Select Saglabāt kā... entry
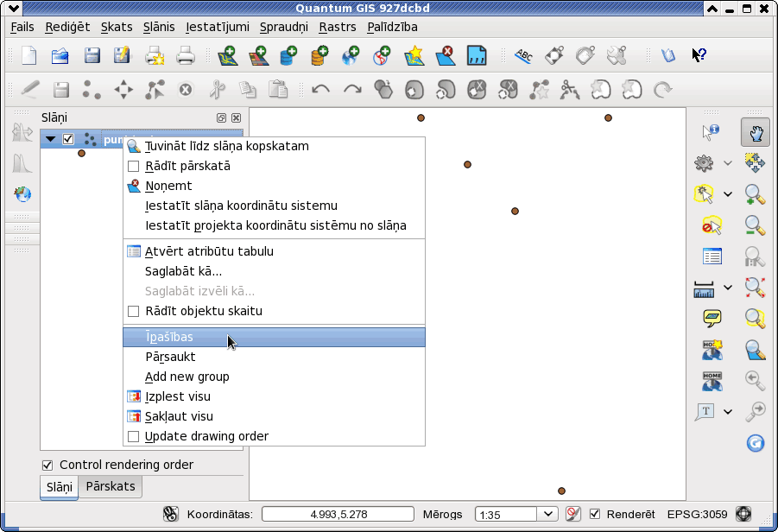Image resolution: width=778 pixels, height=532 pixels. 274,271
